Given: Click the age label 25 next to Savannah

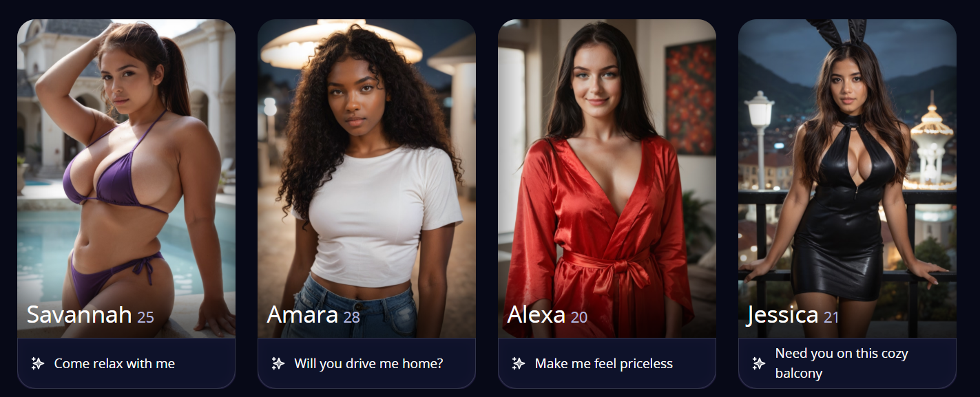Looking at the screenshot, I should point(145,317).
